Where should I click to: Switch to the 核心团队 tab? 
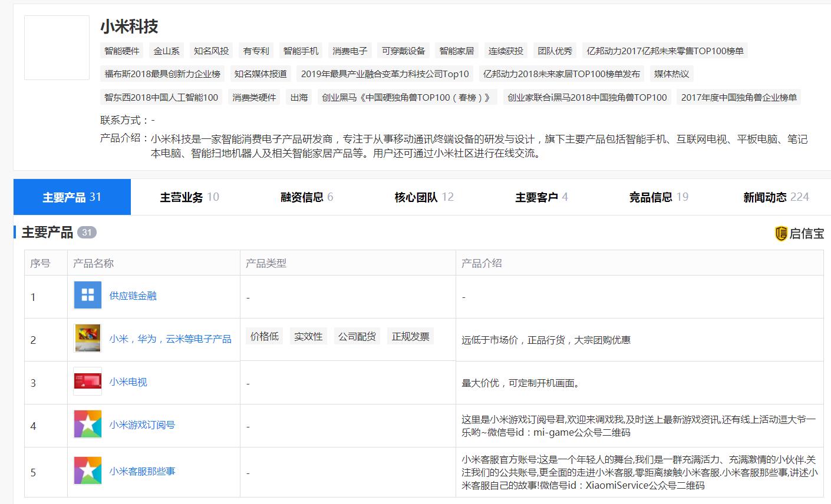pos(424,197)
